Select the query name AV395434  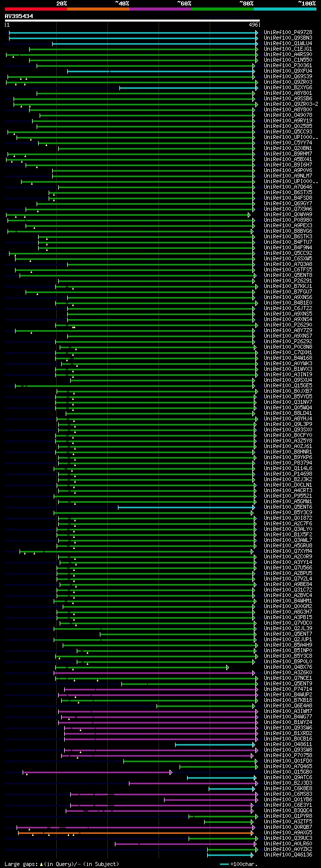tap(19, 16)
